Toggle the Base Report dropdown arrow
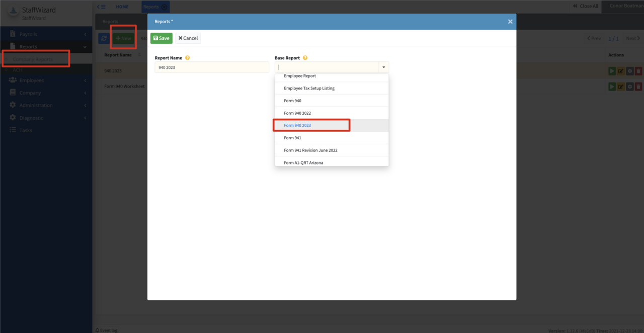644x333 pixels. point(383,67)
